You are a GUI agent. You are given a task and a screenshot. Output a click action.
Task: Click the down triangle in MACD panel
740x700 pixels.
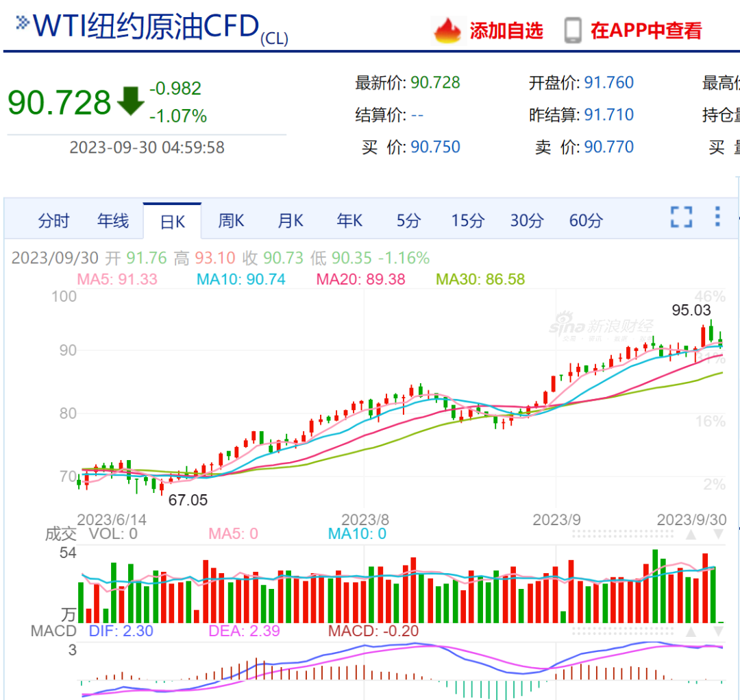click(x=718, y=631)
